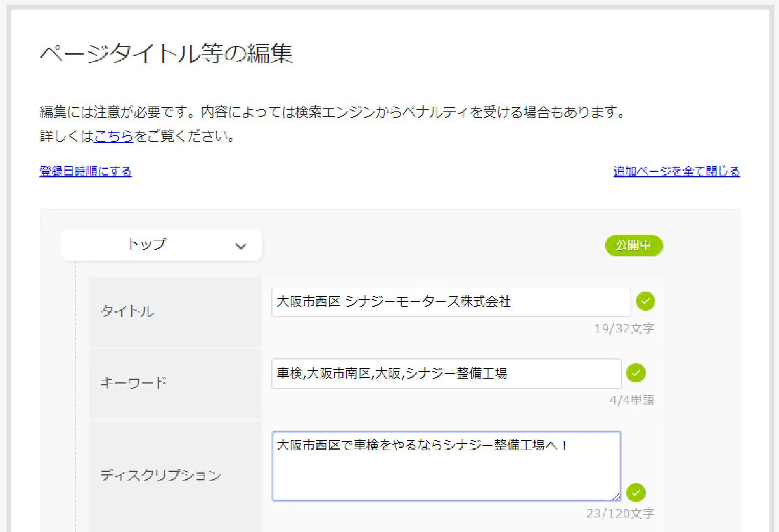Image resolution: width=779 pixels, height=532 pixels.
Task: Click the 19/32文字 character counter
Action: coord(624,328)
